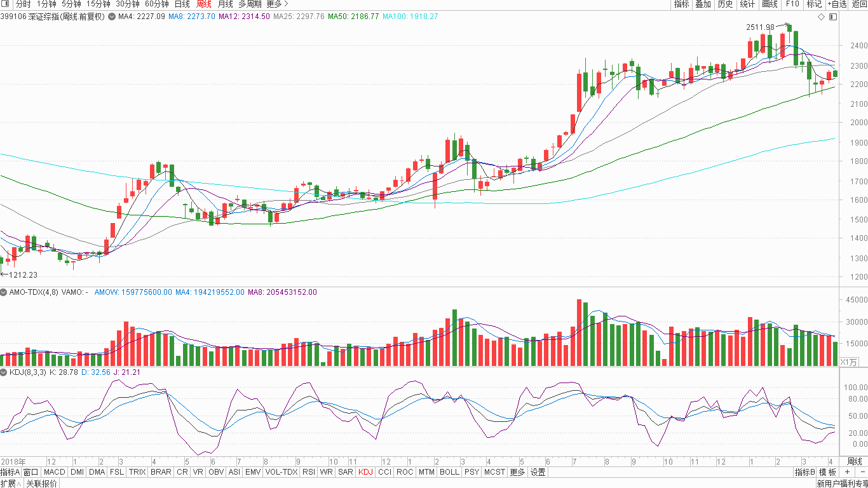The height and width of the screenshot is (488, 868).
Task: Switch indicator to WR
Action: tap(327, 472)
